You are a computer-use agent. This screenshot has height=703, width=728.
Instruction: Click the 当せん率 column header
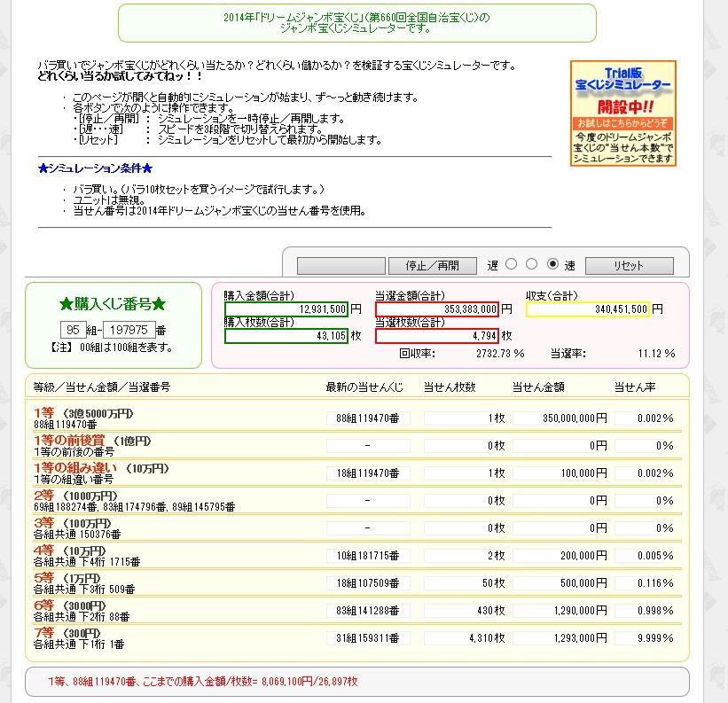coord(635,387)
